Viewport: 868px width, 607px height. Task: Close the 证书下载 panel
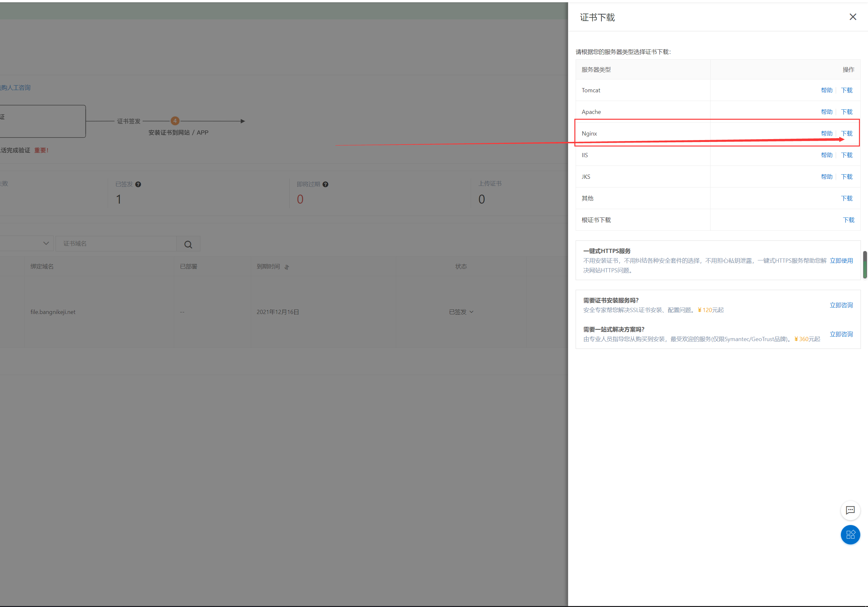click(853, 17)
